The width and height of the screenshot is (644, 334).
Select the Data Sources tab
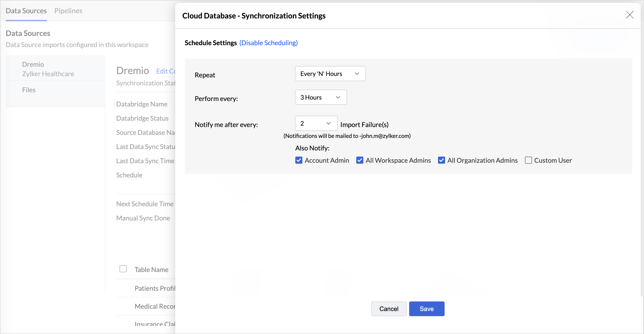[x=26, y=11]
